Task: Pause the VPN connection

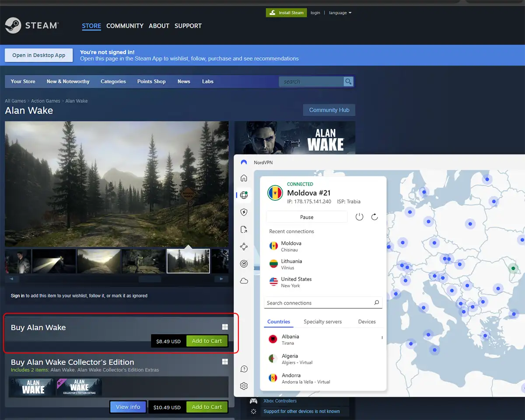Action: 307,217
